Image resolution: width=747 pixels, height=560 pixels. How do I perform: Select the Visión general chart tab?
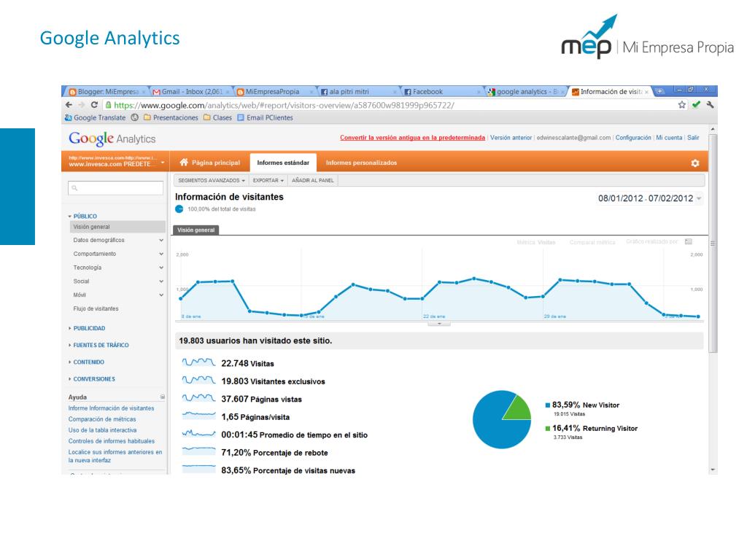[x=196, y=230]
